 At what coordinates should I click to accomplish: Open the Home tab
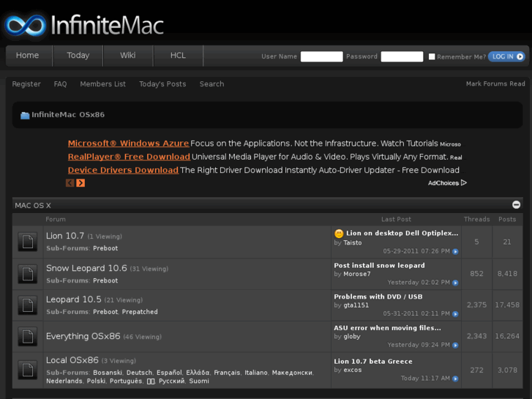pos(28,56)
